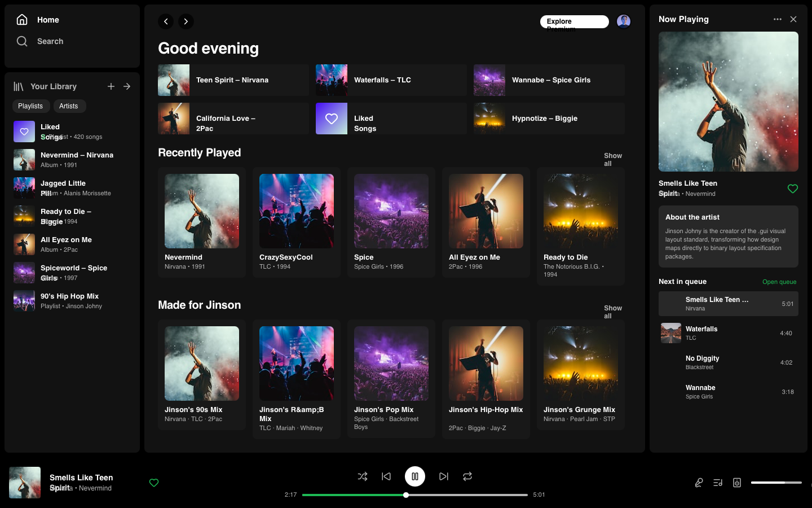Close the Now Playing panel
Screen dimensions: 812x508
tap(793, 19)
